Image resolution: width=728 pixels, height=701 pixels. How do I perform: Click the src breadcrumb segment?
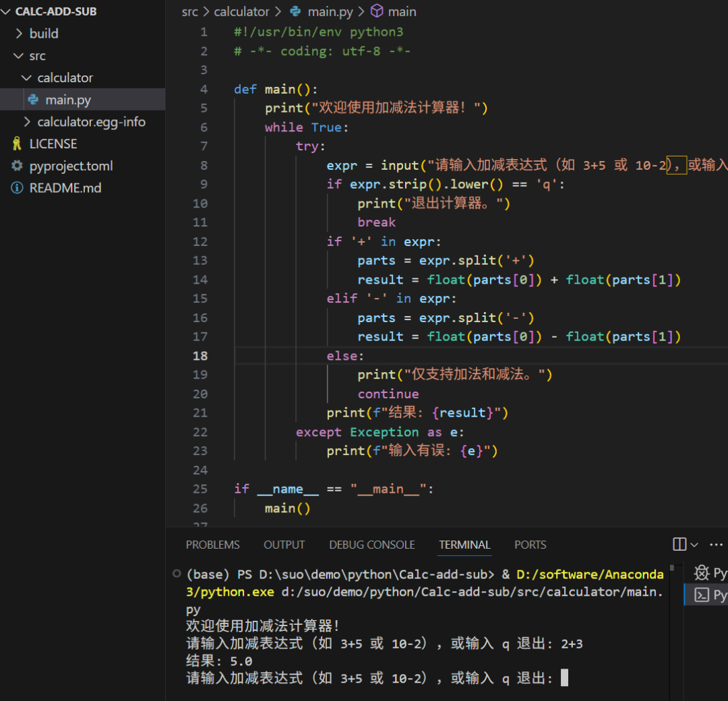tap(189, 11)
